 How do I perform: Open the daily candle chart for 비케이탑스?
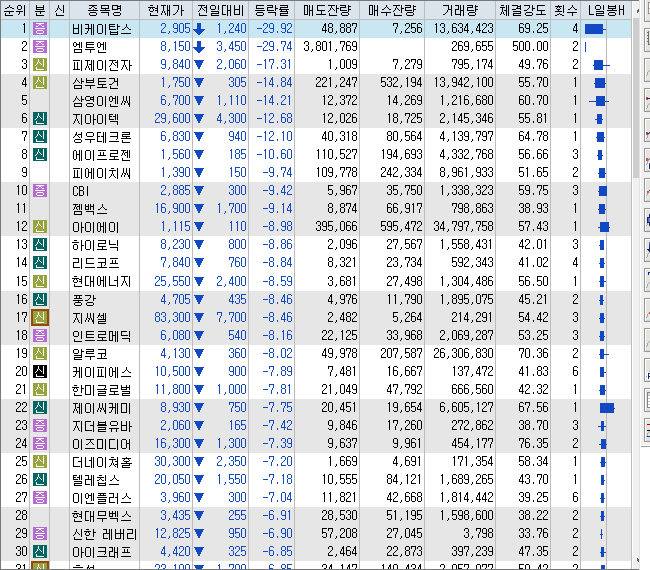tap(595, 29)
